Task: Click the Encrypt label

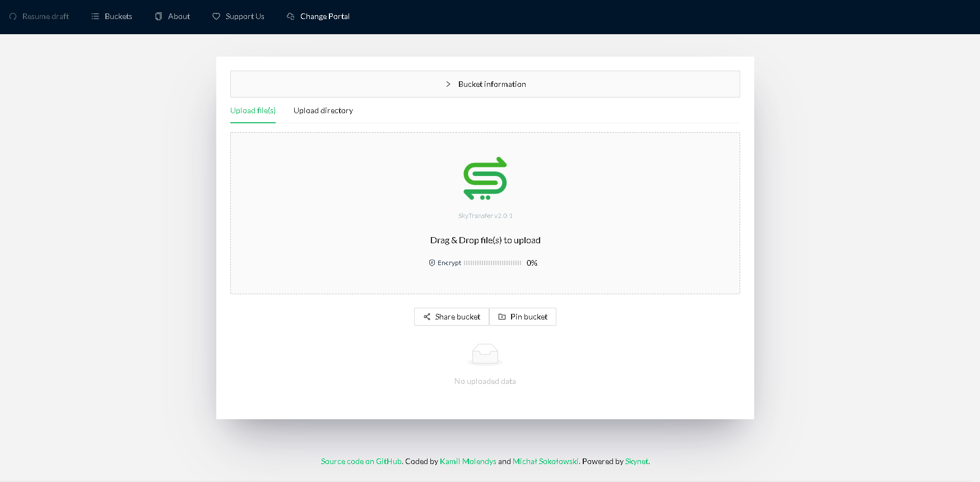Action: click(x=449, y=263)
